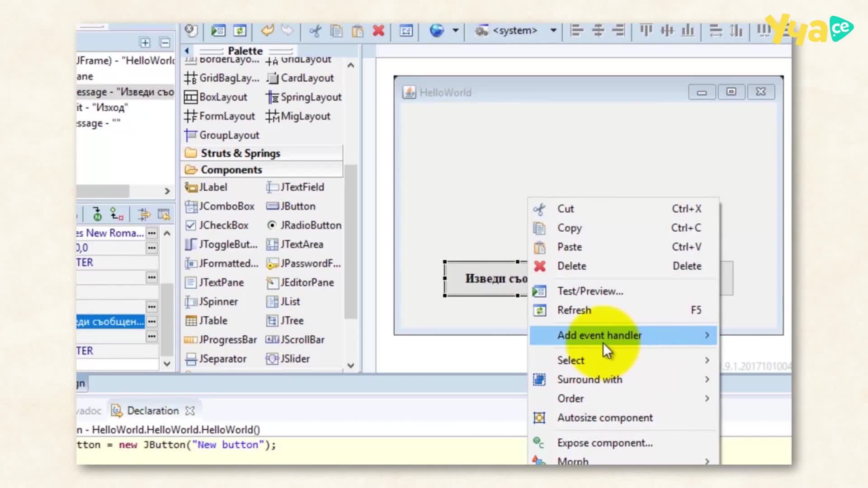
Task: Select the tree item ending in "Изход"
Action: (103, 108)
